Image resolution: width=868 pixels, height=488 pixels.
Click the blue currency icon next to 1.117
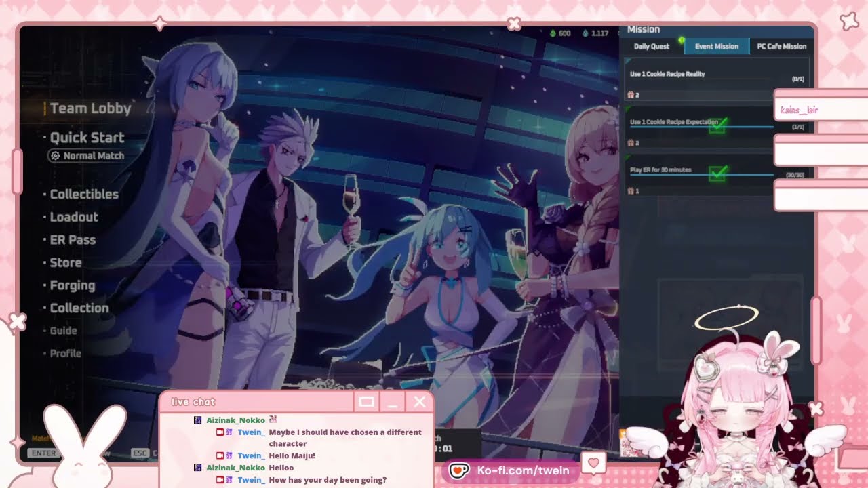[x=585, y=33]
